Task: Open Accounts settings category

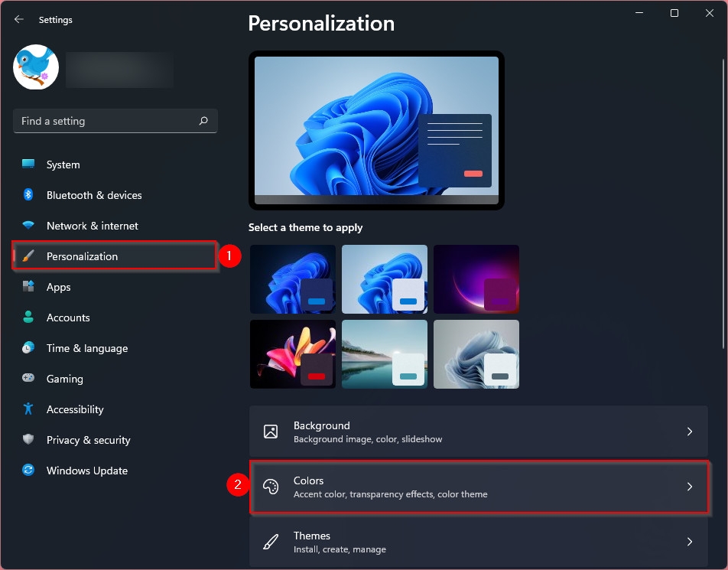Action: 115,318
